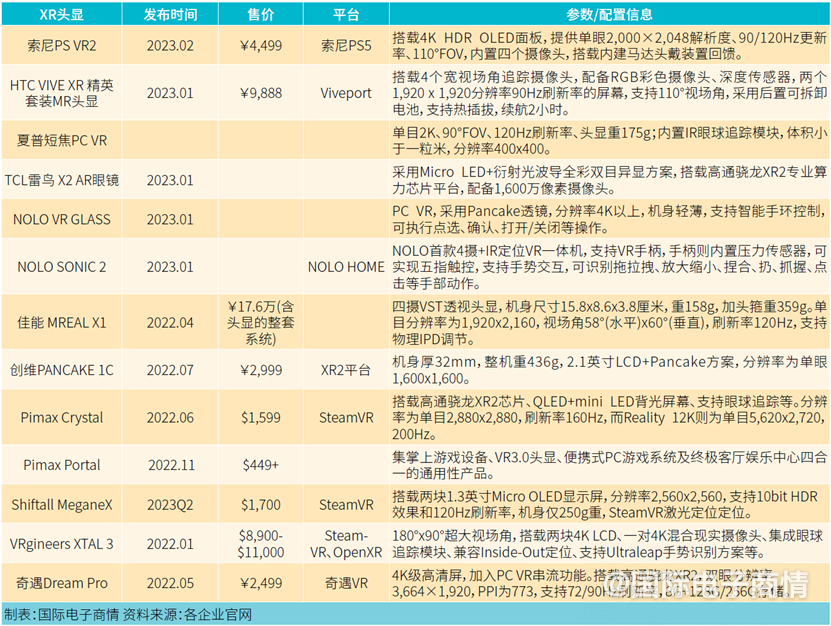Viewport: 831px width, 626px height.
Task: Select the release date "2022.01"
Action: click(x=170, y=544)
